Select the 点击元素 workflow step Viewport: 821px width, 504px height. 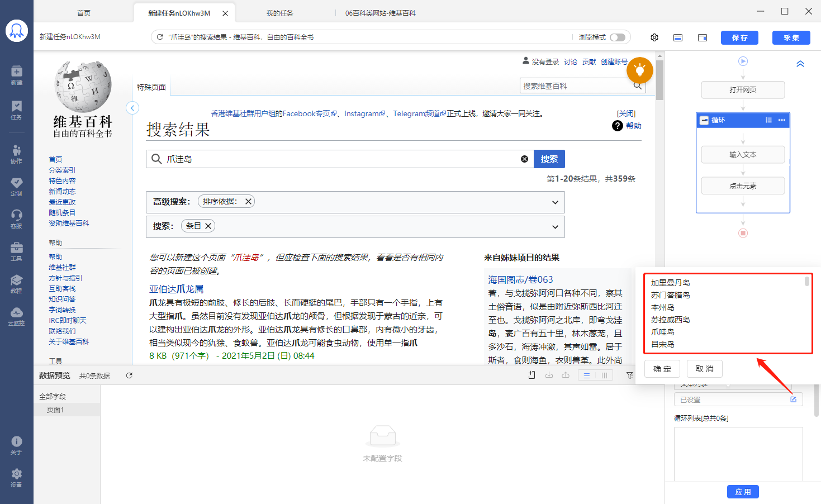pyautogui.click(x=743, y=186)
